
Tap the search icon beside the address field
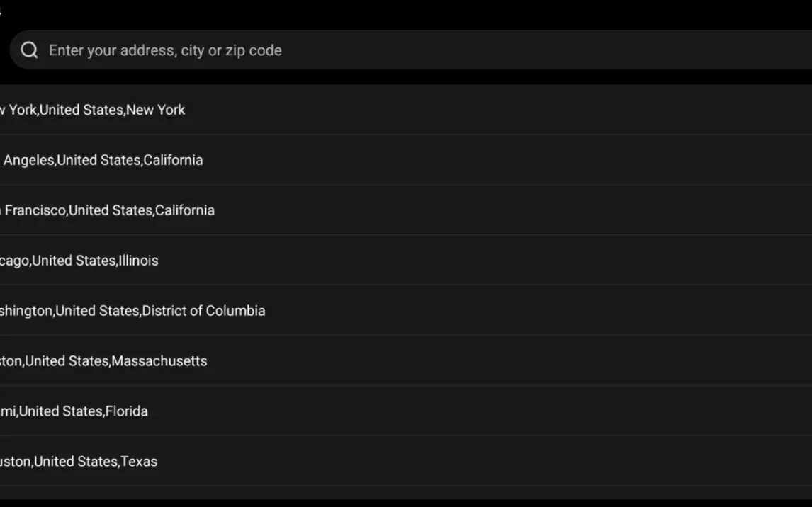point(29,50)
